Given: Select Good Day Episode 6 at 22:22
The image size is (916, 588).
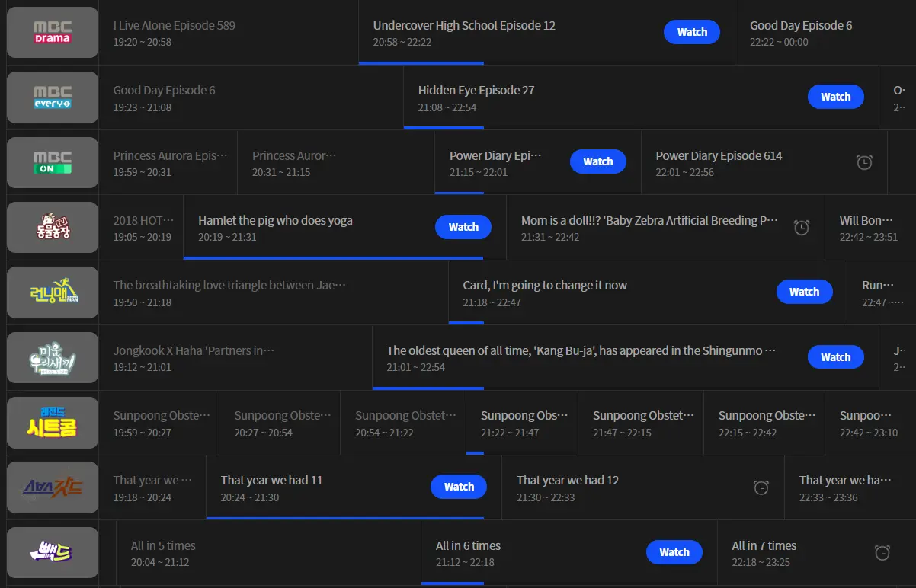Looking at the screenshot, I should pos(825,33).
